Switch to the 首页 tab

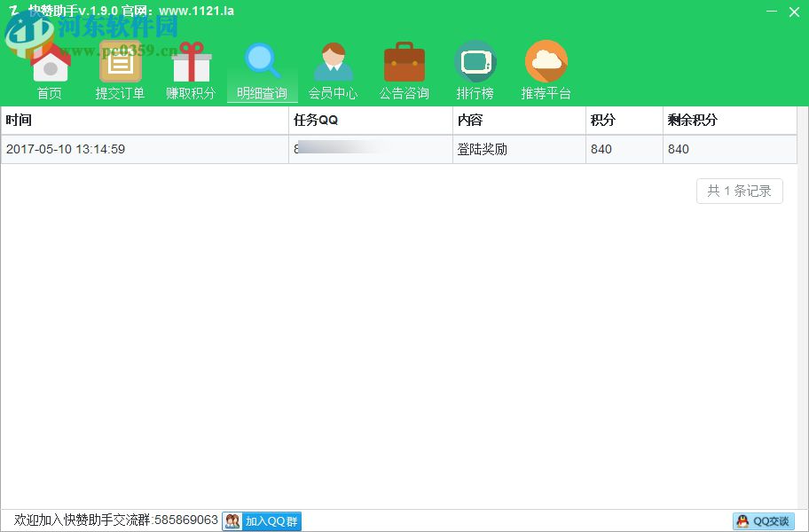[x=50, y=92]
